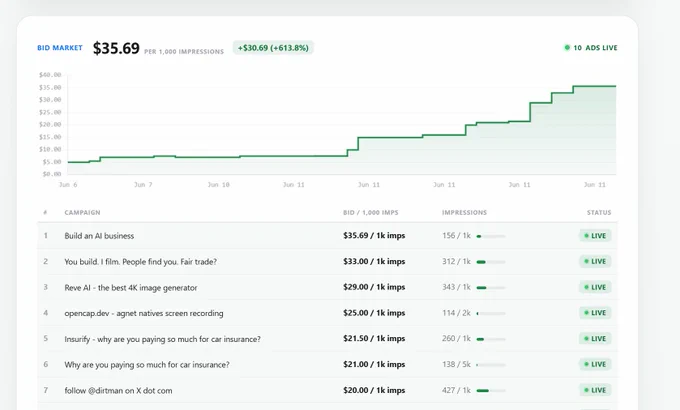
Task: Click the 10 ADS LIVE indicator
Action: (591, 48)
